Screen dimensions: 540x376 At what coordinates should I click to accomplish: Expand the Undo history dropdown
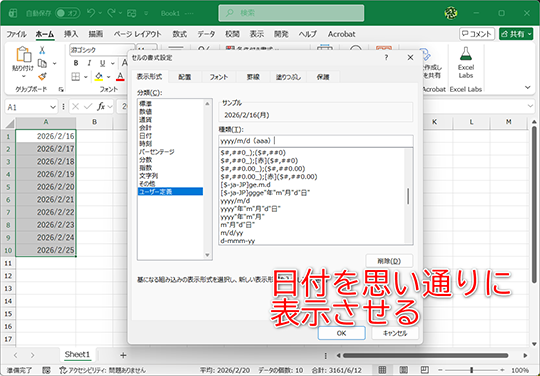pos(100,13)
